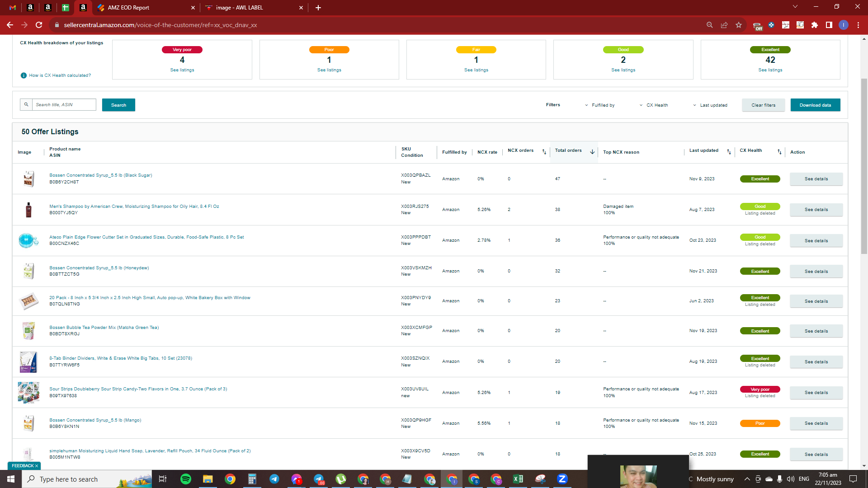The image size is (868, 488).
Task: Open a new browser tab
Action: click(318, 8)
